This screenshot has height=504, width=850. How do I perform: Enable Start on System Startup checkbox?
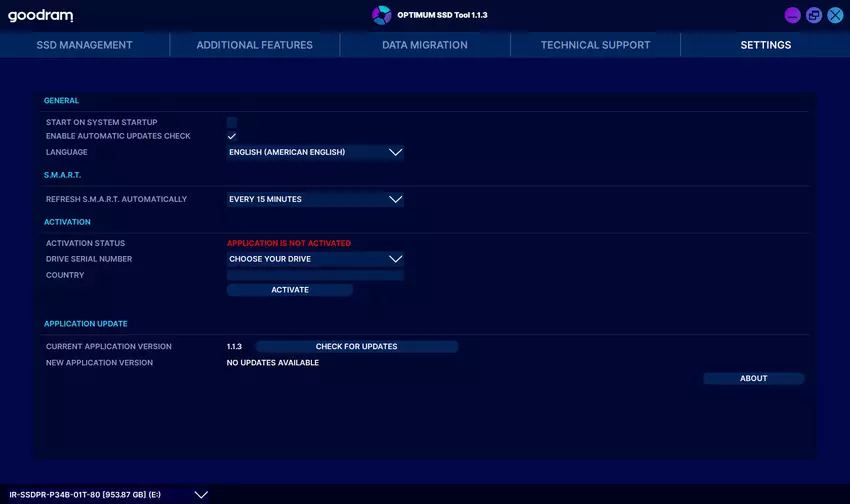pyautogui.click(x=232, y=122)
